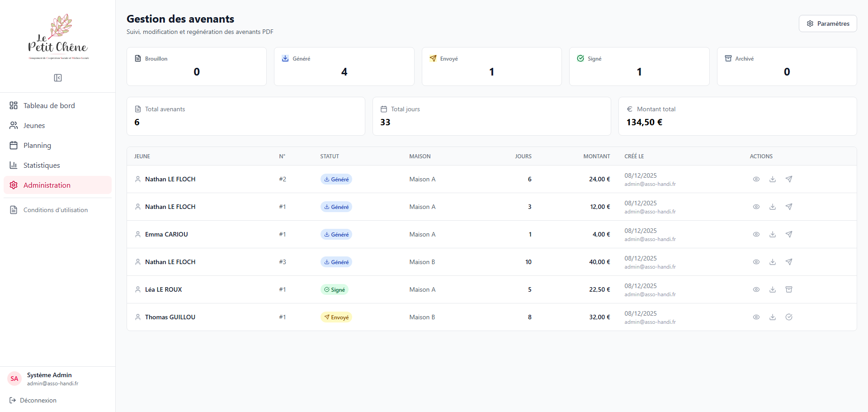Image resolution: width=868 pixels, height=412 pixels.
Task: Send Nathan LE FLOCH #3 avenant
Action: pos(789,262)
